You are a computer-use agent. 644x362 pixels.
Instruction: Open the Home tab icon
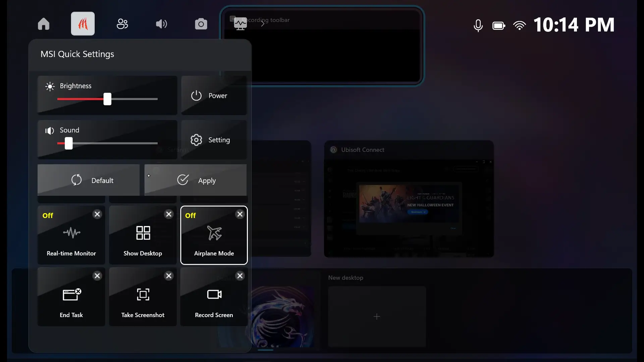pos(44,24)
